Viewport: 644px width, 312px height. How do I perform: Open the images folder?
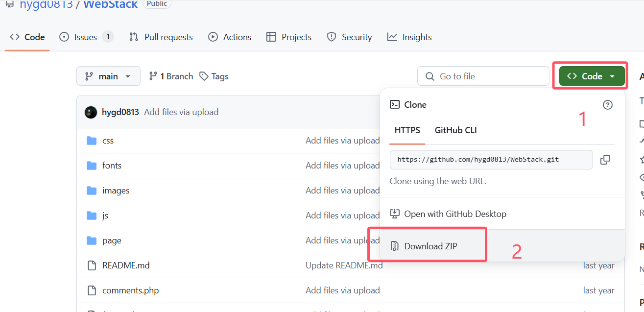coord(116,191)
